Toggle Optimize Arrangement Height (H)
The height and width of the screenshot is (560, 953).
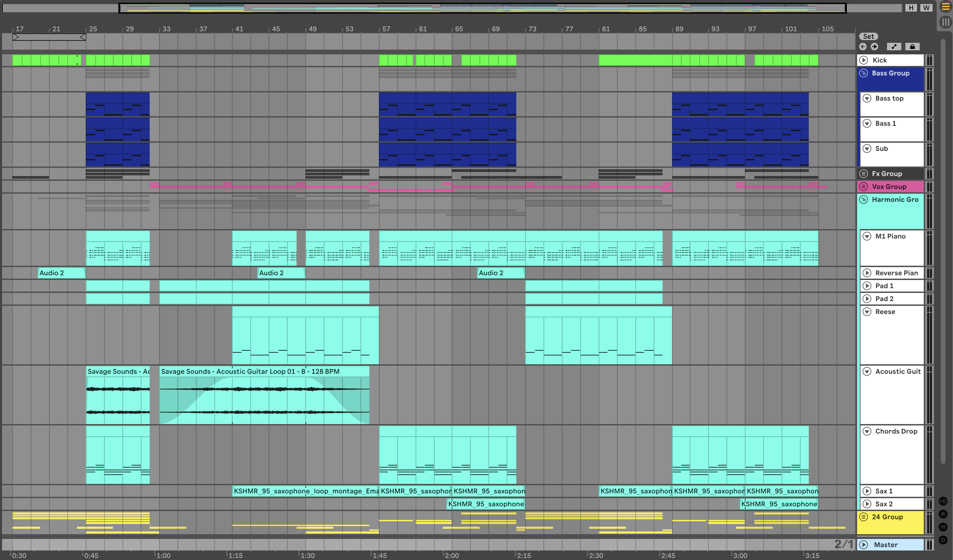coord(911,7)
